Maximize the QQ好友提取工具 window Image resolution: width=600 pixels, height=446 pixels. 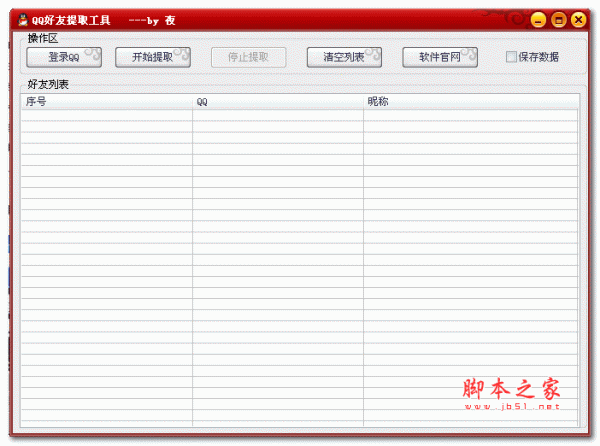click(x=558, y=20)
